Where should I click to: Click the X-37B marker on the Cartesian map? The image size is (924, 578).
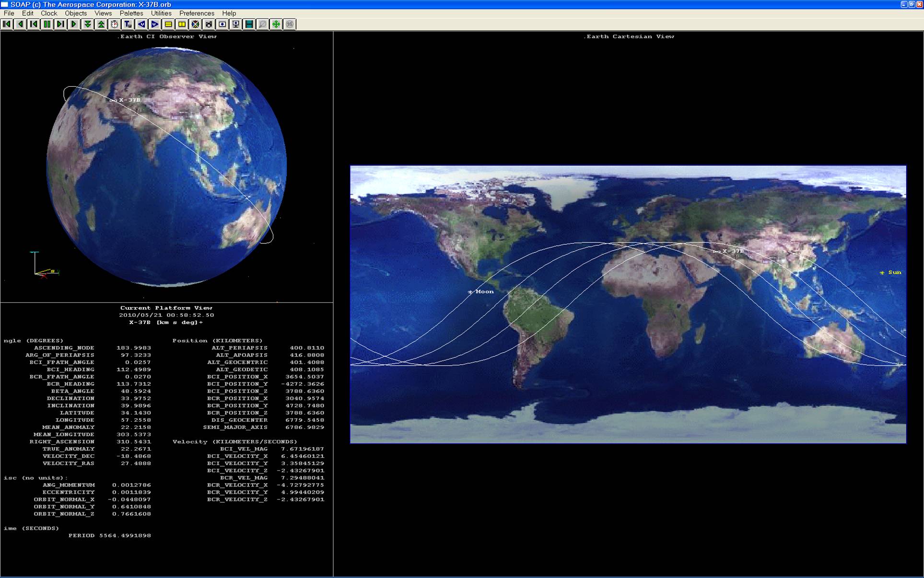coord(716,252)
